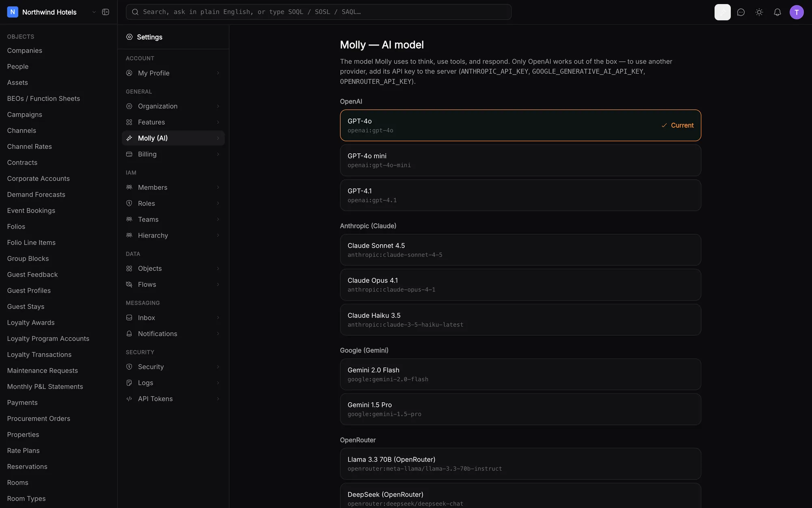Click the Northwind Hotels logo icon

tap(13, 12)
